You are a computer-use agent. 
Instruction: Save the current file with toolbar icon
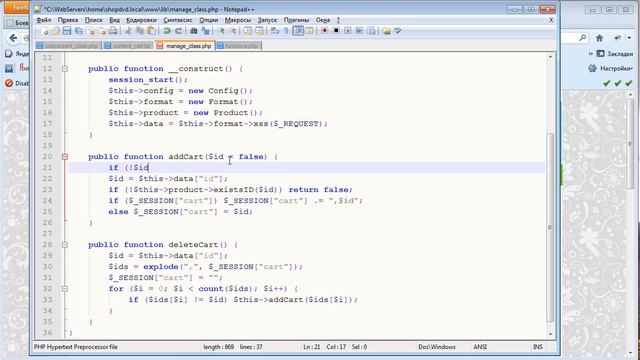coord(67,31)
